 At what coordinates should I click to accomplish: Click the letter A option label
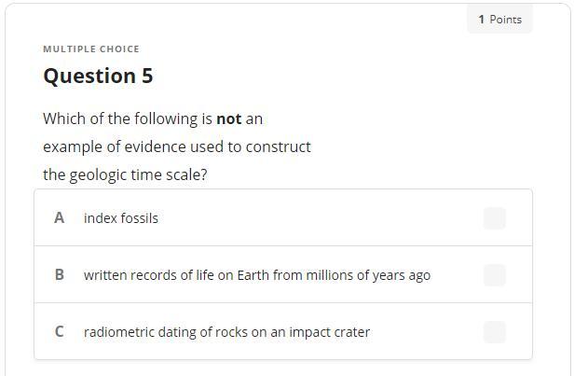(60, 218)
